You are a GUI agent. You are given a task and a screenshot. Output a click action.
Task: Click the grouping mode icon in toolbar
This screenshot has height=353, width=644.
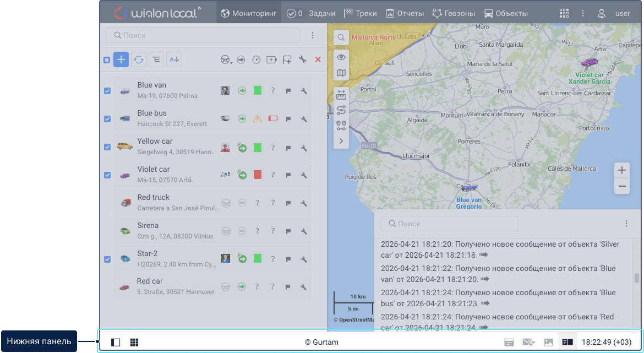[x=156, y=59]
